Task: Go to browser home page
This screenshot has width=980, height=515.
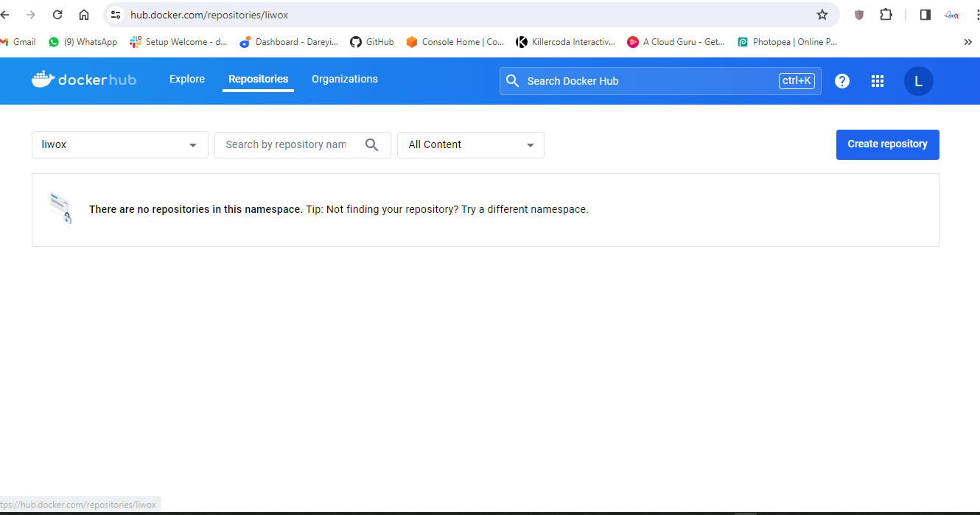Action: 84,15
